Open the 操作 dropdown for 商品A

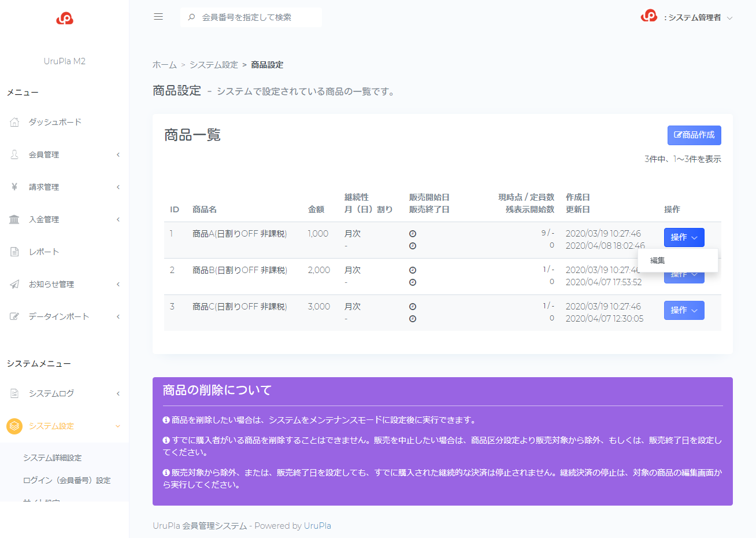(x=684, y=237)
